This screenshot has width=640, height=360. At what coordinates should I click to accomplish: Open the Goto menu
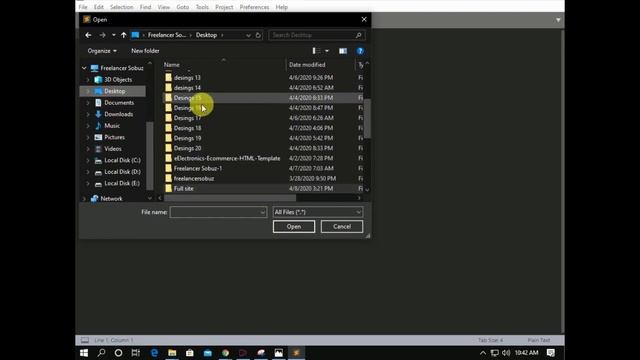click(182, 7)
